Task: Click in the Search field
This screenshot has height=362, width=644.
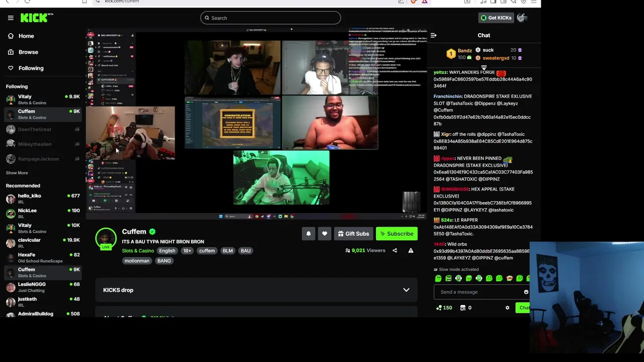Action: (x=271, y=18)
